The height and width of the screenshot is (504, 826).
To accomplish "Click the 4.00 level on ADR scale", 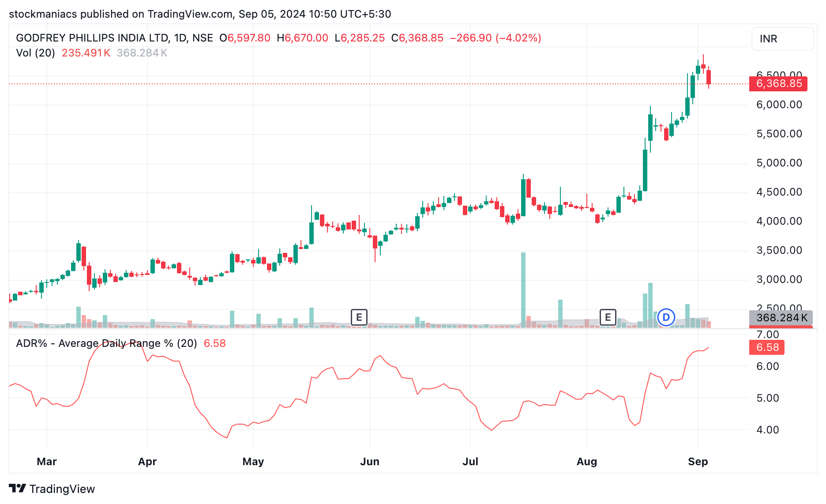I will point(767,429).
